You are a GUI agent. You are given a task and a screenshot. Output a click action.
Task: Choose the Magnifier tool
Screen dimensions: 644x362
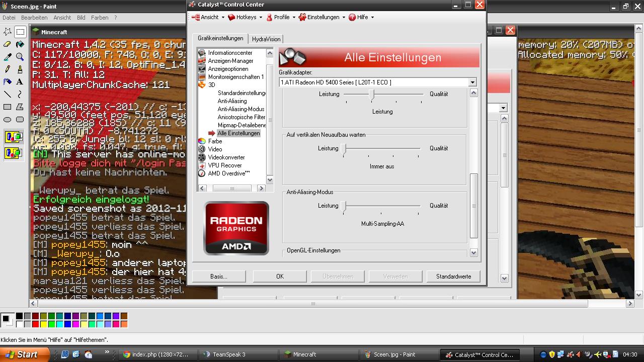coord(20,57)
